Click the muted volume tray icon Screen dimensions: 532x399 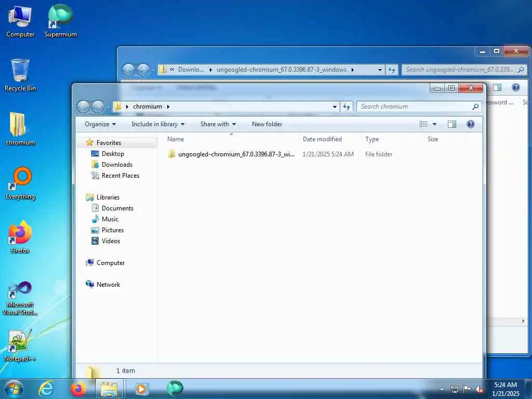pos(480,389)
